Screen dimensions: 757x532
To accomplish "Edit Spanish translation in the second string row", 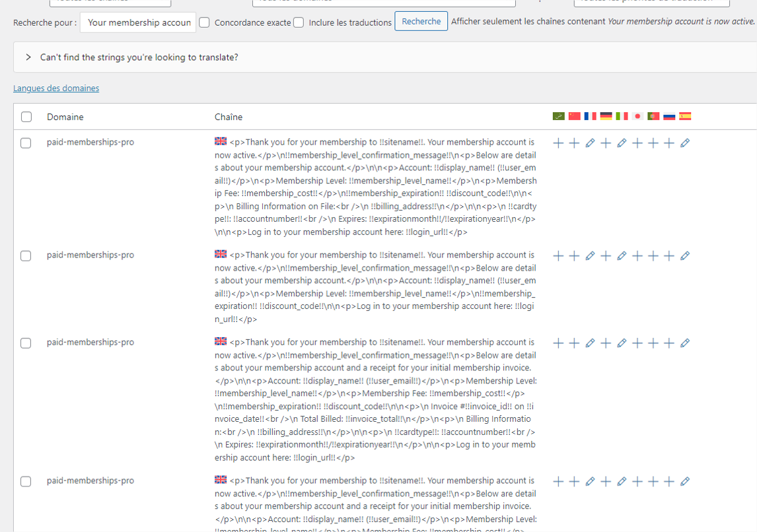I will coord(685,255).
